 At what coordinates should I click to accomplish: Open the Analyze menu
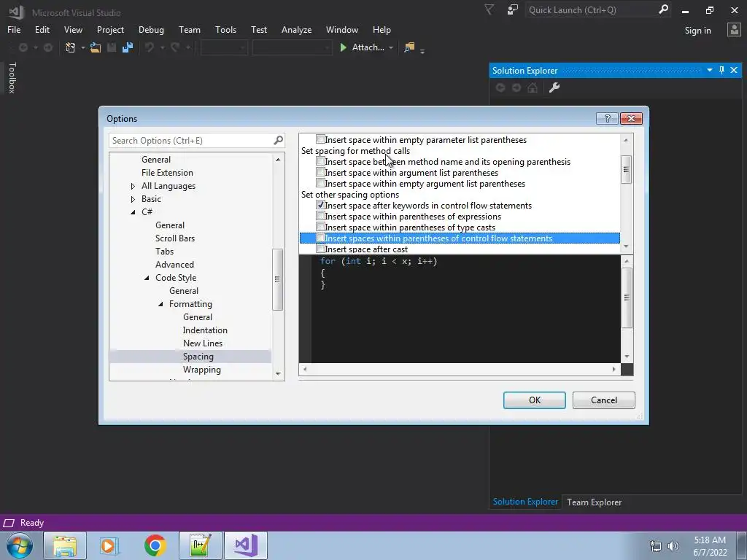(x=296, y=30)
